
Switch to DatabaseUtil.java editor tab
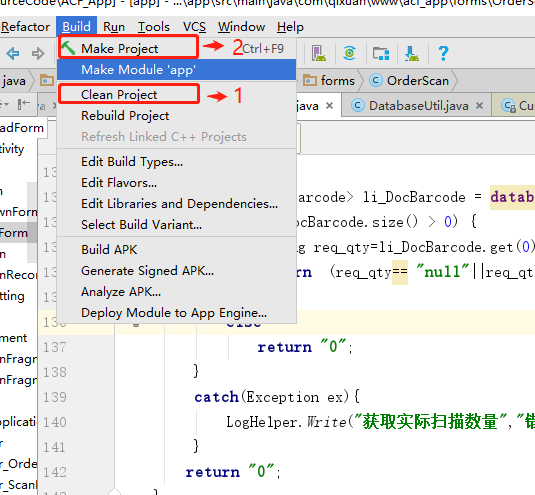tap(418, 106)
